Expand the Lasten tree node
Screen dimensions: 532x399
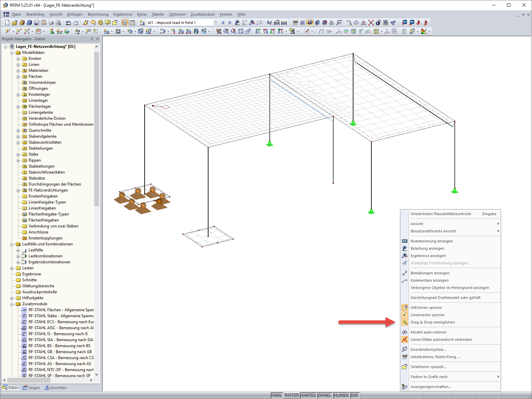tap(12, 268)
